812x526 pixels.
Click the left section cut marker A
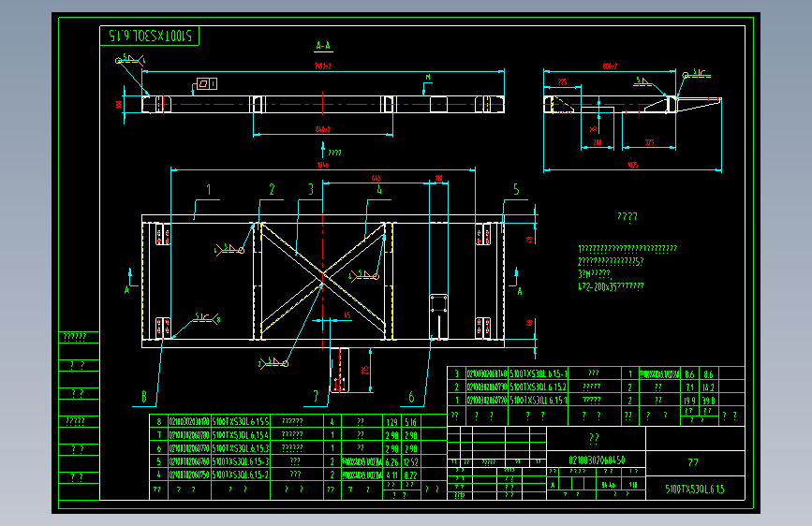(x=126, y=290)
